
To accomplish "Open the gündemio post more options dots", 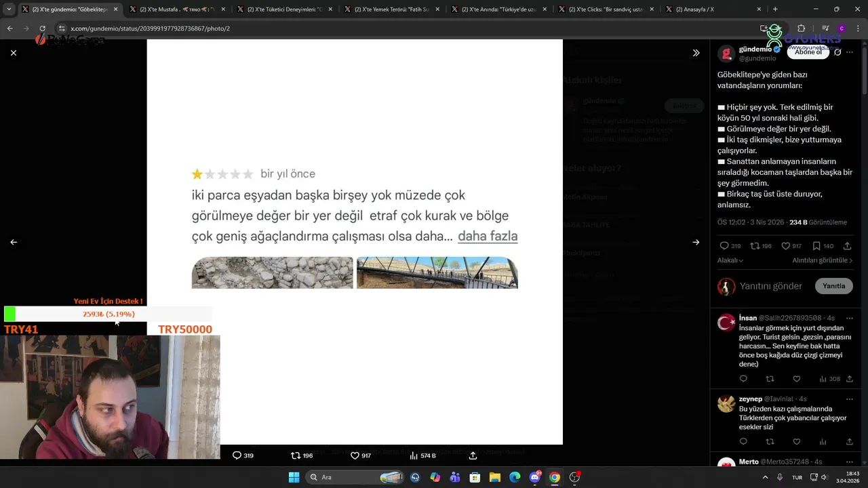I will coord(850,52).
